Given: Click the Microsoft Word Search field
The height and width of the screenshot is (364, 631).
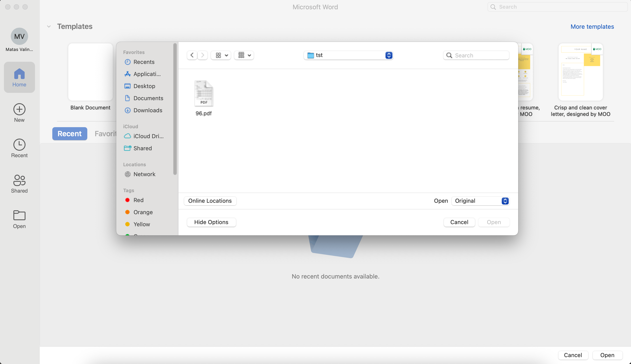Looking at the screenshot, I should pyautogui.click(x=558, y=7).
